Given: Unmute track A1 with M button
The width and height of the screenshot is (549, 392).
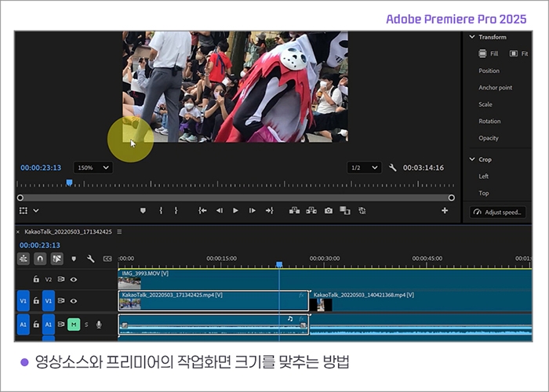Looking at the screenshot, I should point(74,325).
